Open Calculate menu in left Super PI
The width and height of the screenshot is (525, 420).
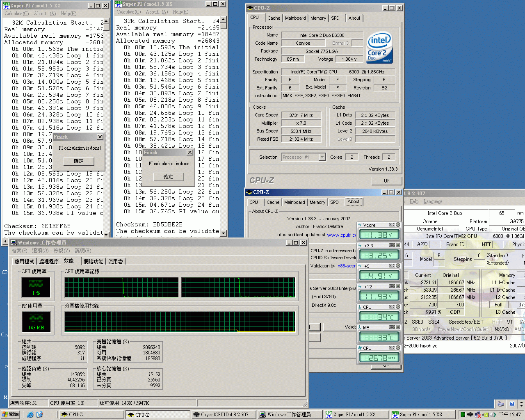[16, 14]
